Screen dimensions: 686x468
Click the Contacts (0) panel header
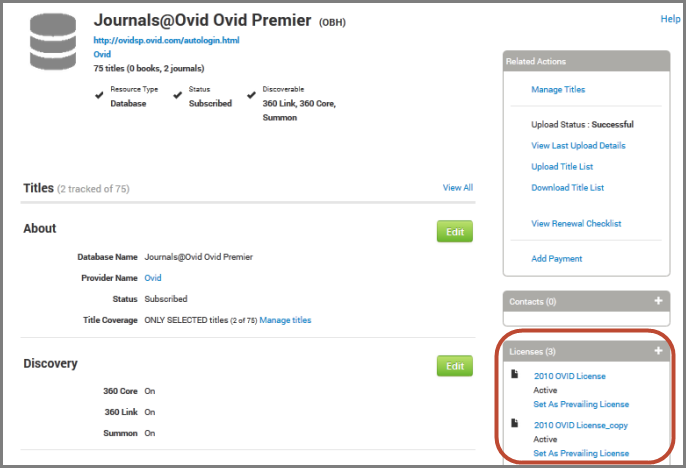[x=586, y=301]
